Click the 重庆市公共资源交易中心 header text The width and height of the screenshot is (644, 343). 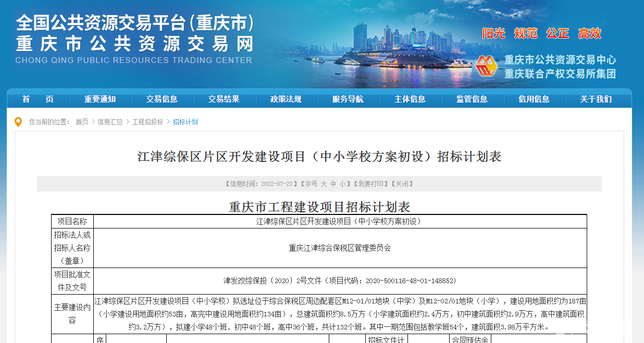click(x=560, y=60)
